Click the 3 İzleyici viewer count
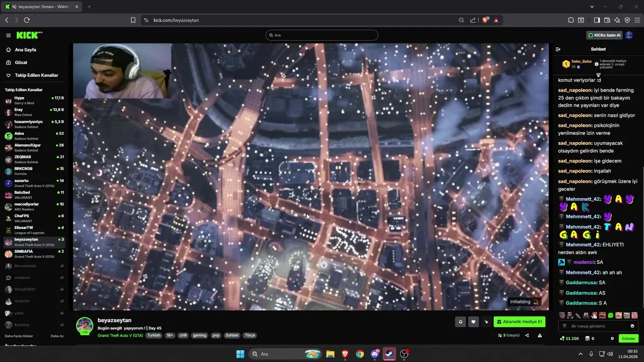The image size is (644, 362). pyautogui.click(x=509, y=335)
